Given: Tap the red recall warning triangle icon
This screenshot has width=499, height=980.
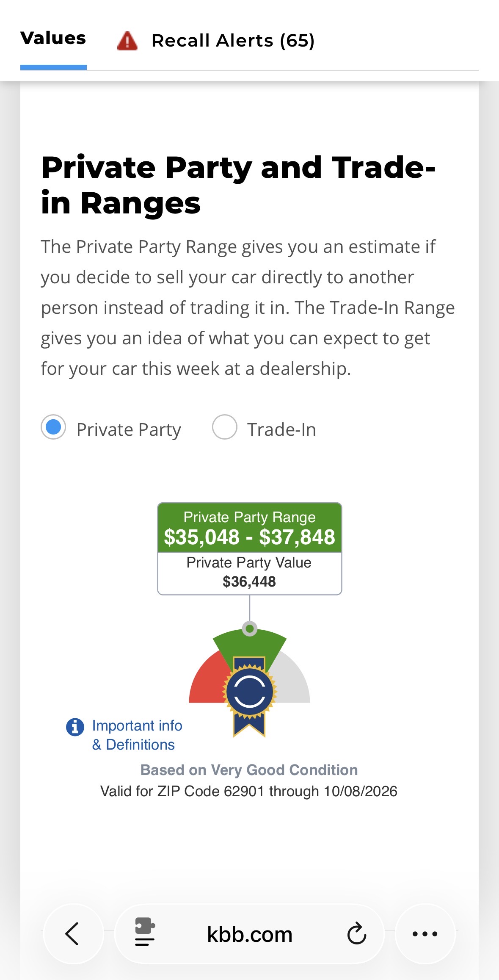Looking at the screenshot, I should click(x=127, y=41).
